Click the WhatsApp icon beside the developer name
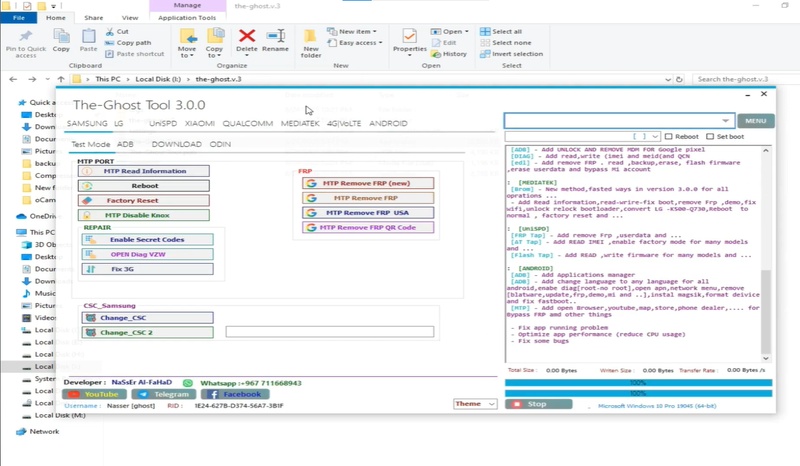Viewport: 800px width, 466px height. [188, 383]
